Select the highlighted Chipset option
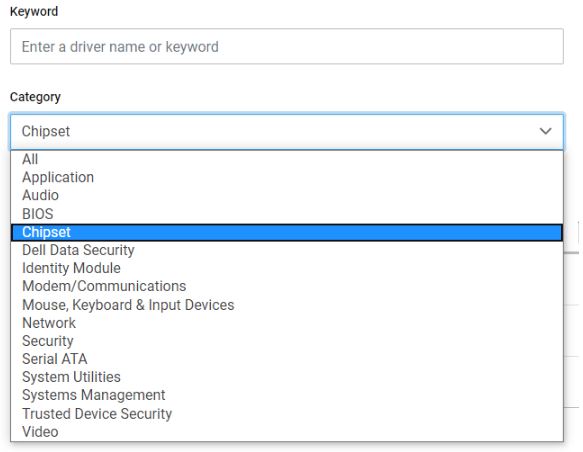583x452 pixels. click(287, 232)
